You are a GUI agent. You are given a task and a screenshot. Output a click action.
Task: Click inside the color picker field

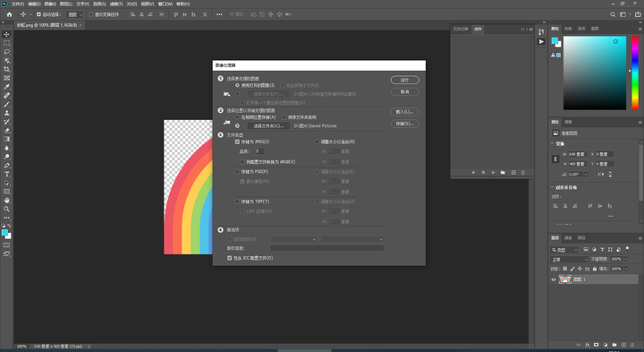tap(595, 73)
